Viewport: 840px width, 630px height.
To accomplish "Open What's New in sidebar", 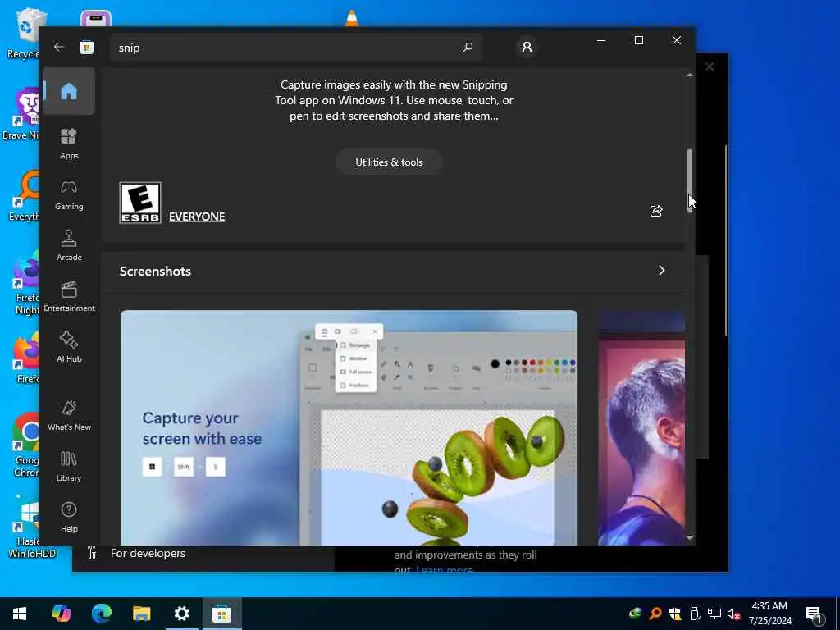I will (69, 415).
